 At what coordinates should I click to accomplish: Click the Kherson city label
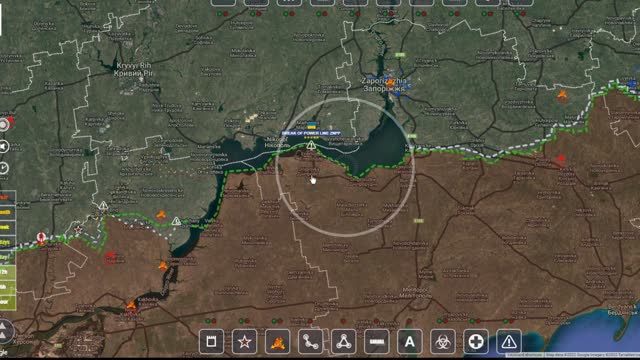click(24, 339)
